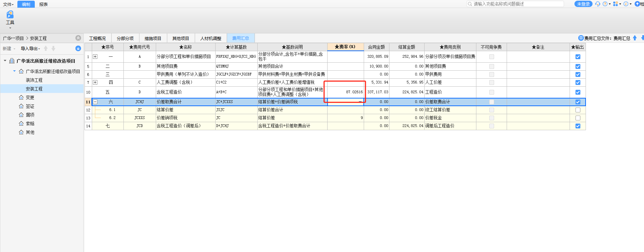
Task: Toggle 输出 checkbox for 价差取费合计 row
Action: click(578, 102)
